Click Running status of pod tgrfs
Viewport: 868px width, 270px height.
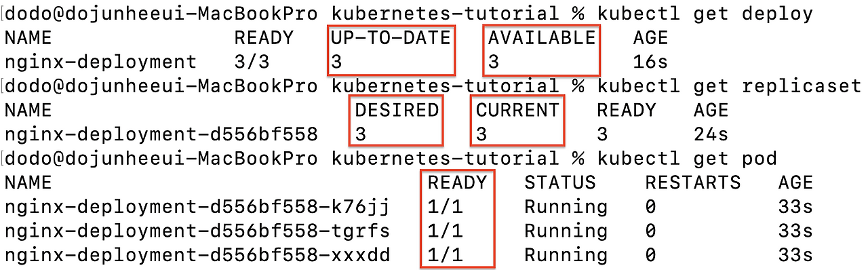point(566,231)
